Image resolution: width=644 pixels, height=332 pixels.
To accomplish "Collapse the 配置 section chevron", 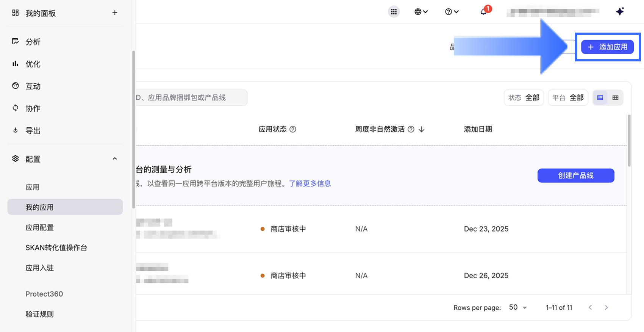I will (115, 159).
